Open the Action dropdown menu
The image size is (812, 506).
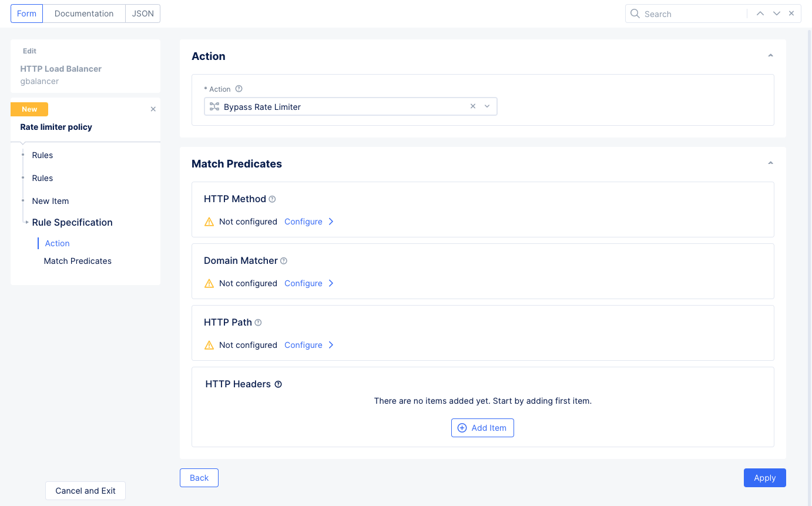pos(487,106)
